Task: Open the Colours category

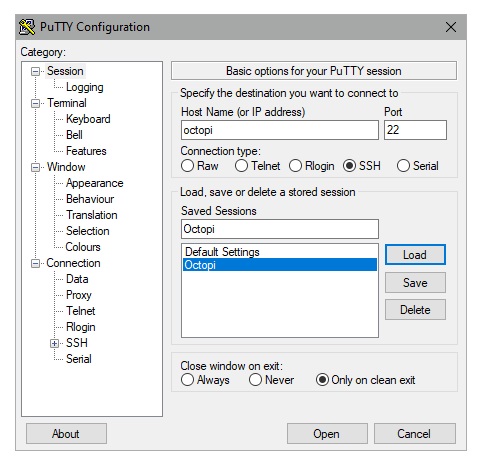Action: (83, 247)
